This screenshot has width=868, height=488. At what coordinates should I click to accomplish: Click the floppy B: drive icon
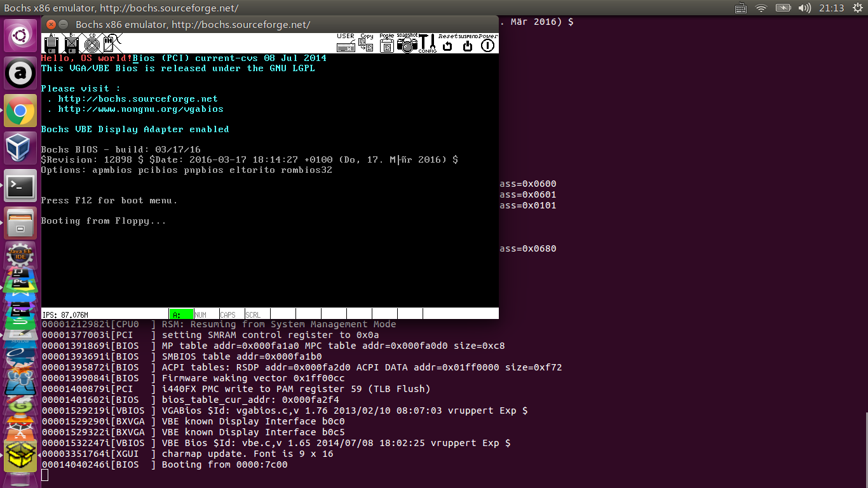[72, 43]
